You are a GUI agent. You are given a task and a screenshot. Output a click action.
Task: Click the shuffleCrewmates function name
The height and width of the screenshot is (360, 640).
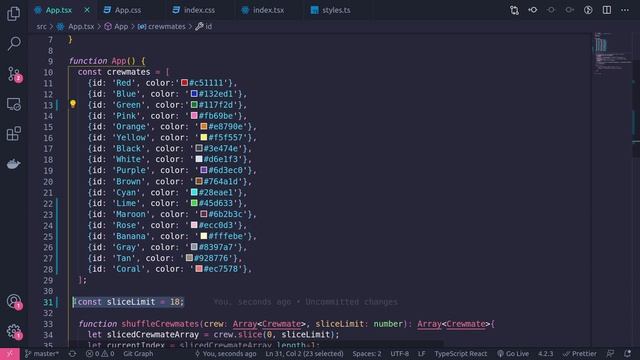tap(160, 324)
